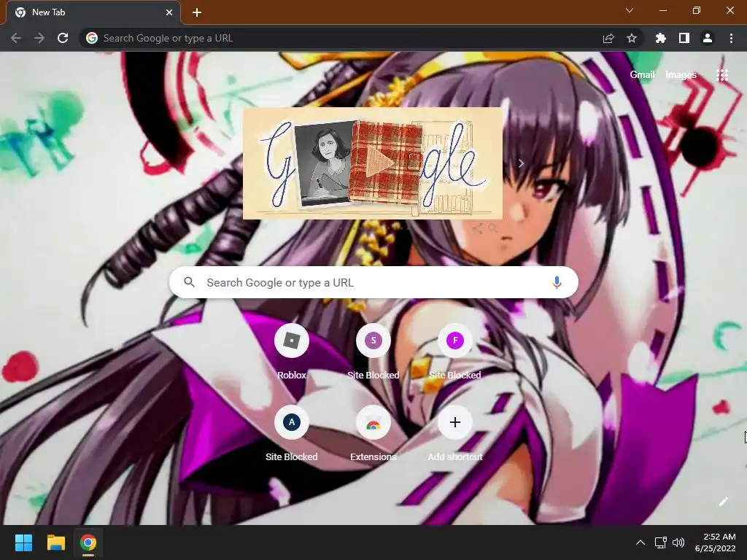Click the Chrome taskbar icon
747x560 pixels.
(88, 542)
